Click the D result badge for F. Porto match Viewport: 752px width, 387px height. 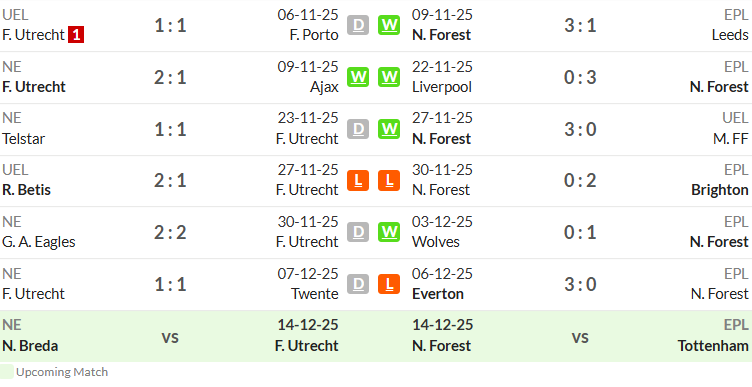coord(358,25)
